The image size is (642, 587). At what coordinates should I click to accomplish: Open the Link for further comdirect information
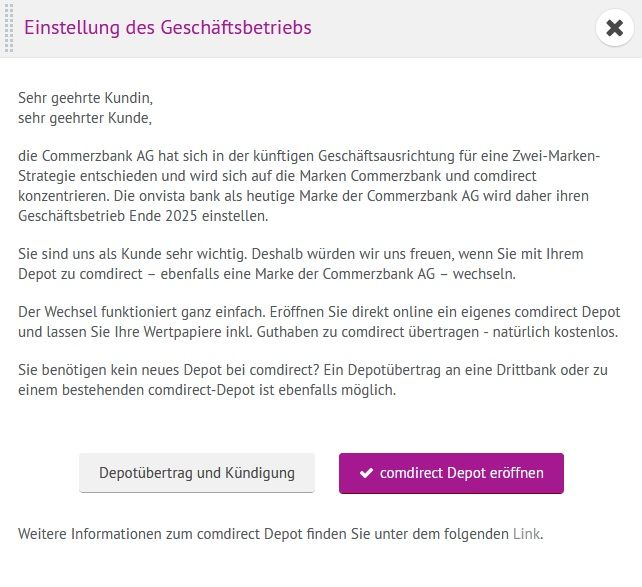tap(526, 534)
